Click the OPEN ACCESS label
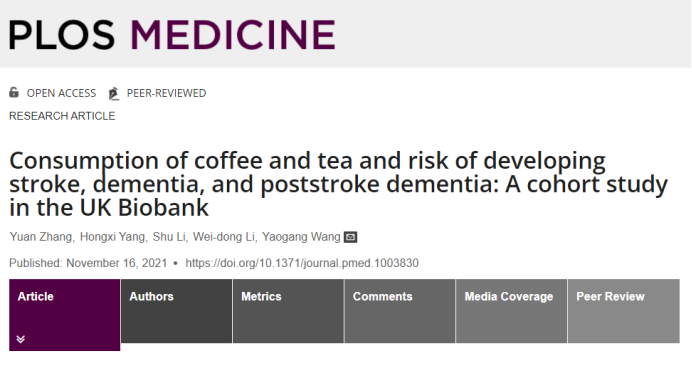The height and width of the screenshot is (366, 692). (x=61, y=93)
